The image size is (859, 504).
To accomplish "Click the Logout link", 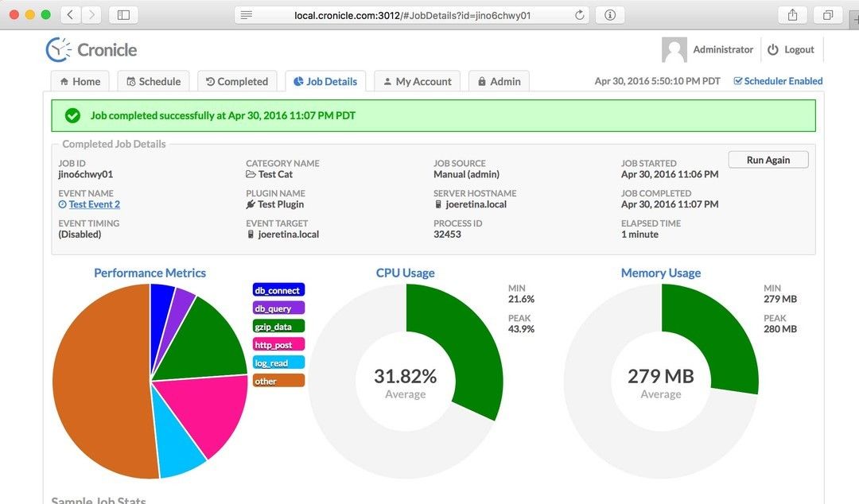I will (791, 49).
